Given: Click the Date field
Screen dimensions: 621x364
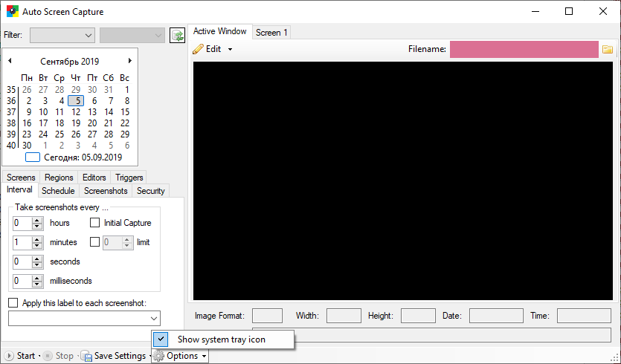Looking at the screenshot, I should [496, 316].
